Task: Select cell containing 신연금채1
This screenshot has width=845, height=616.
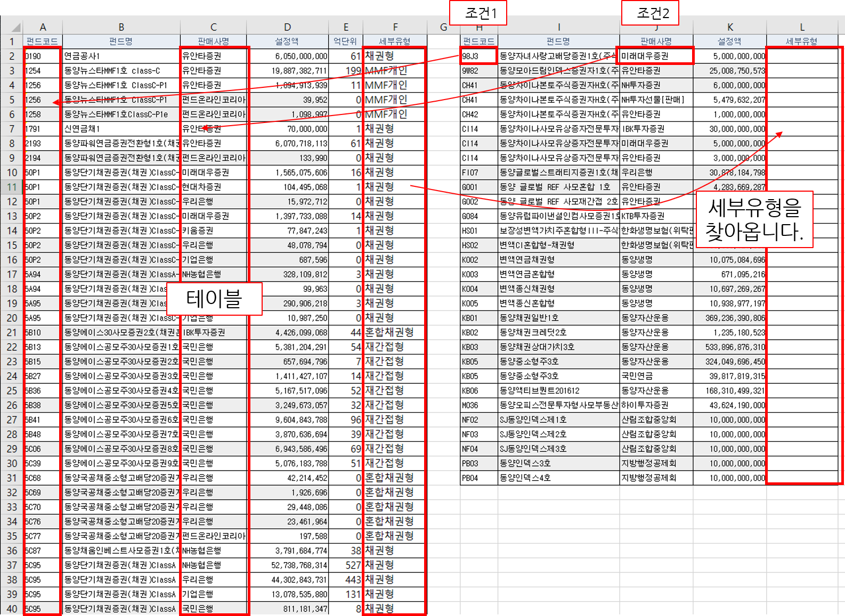Action: coord(121,129)
